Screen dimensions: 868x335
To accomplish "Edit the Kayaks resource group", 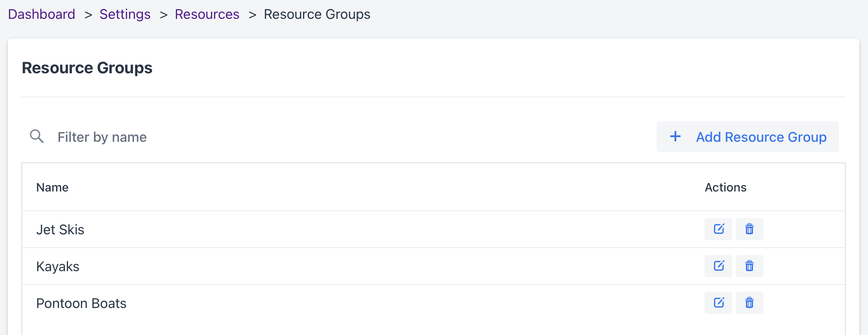I will coord(718,266).
